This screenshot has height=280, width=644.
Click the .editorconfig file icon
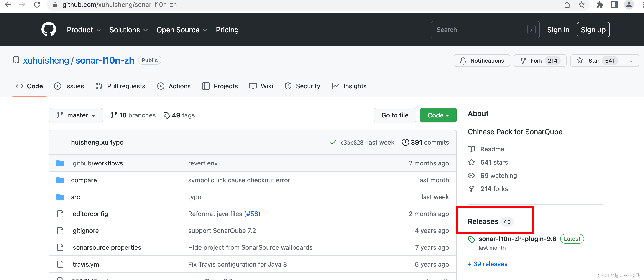pyautogui.click(x=60, y=214)
